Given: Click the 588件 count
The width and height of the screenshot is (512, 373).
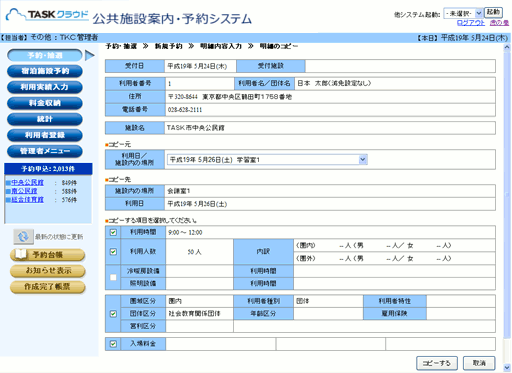Looking at the screenshot, I should (x=69, y=191).
